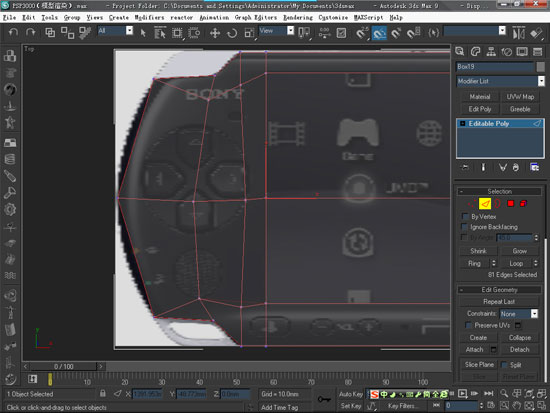The height and width of the screenshot is (413, 550).
Task: Open the Display command panel tab
Action: coord(522,52)
